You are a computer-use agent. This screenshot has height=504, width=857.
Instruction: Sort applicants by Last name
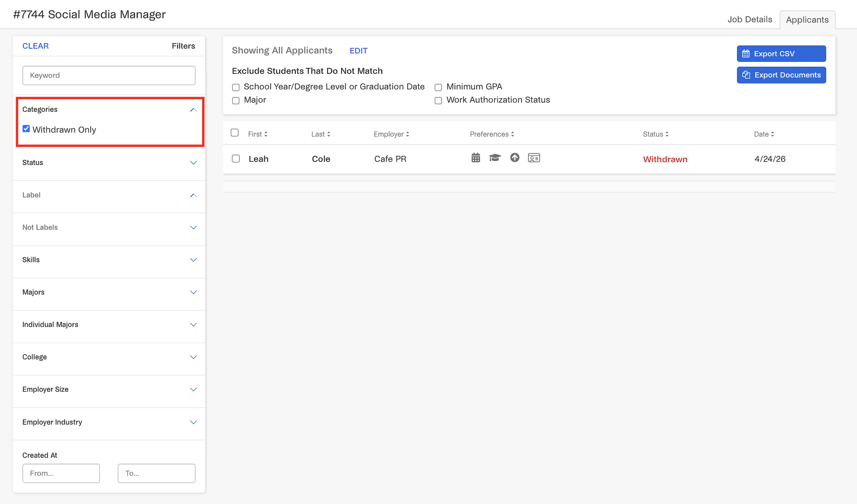pos(320,134)
